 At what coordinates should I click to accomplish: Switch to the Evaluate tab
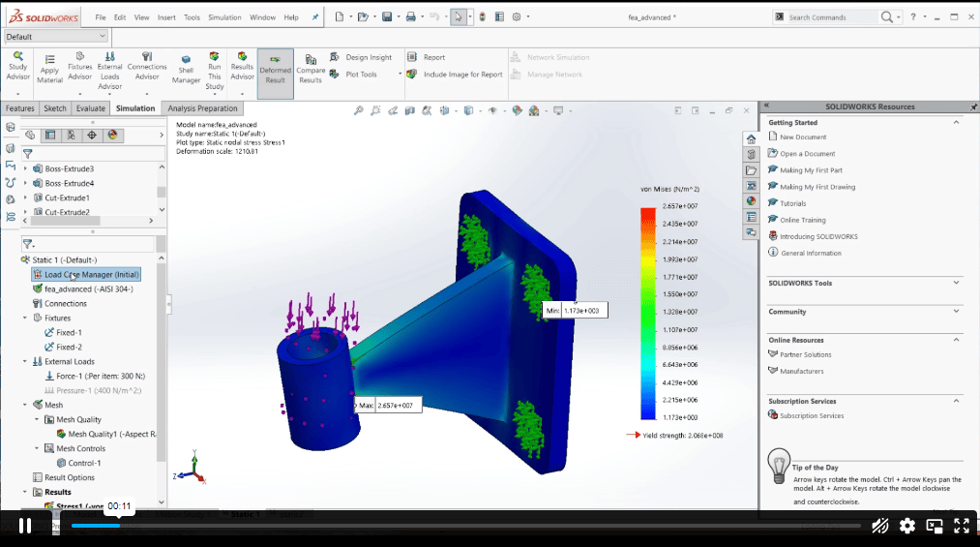(x=91, y=108)
